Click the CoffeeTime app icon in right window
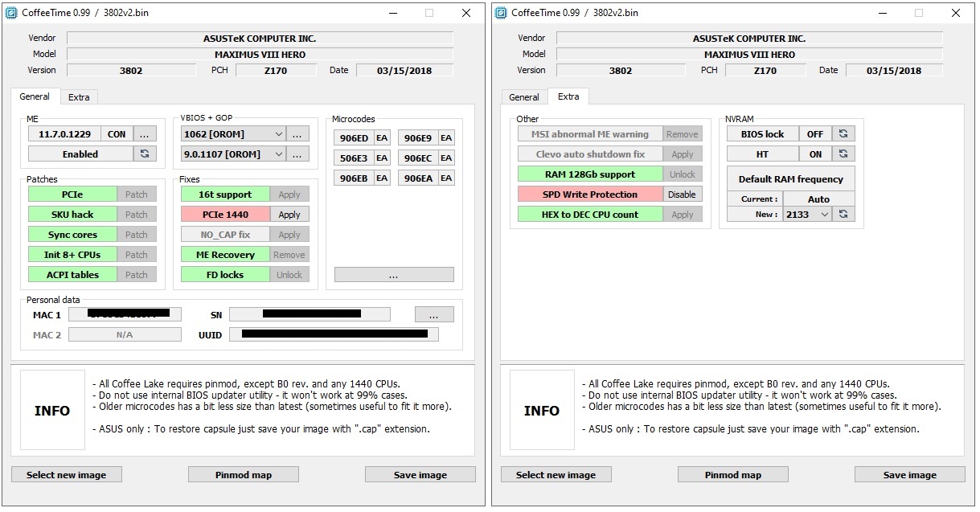This screenshot has height=512, width=980. 501,12
